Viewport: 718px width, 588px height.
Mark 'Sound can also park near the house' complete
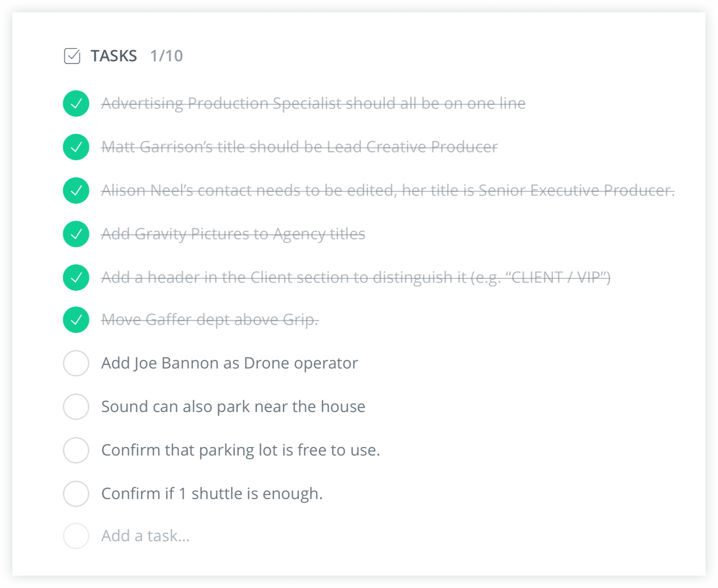click(76, 406)
